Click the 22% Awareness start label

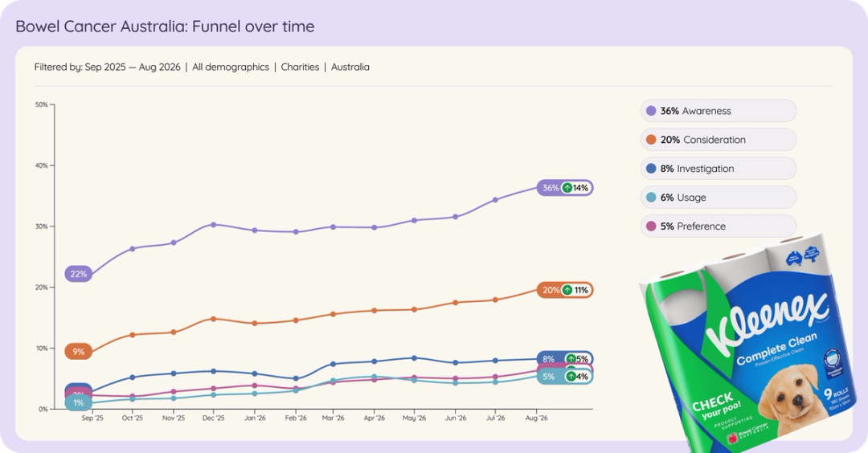click(x=79, y=274)
